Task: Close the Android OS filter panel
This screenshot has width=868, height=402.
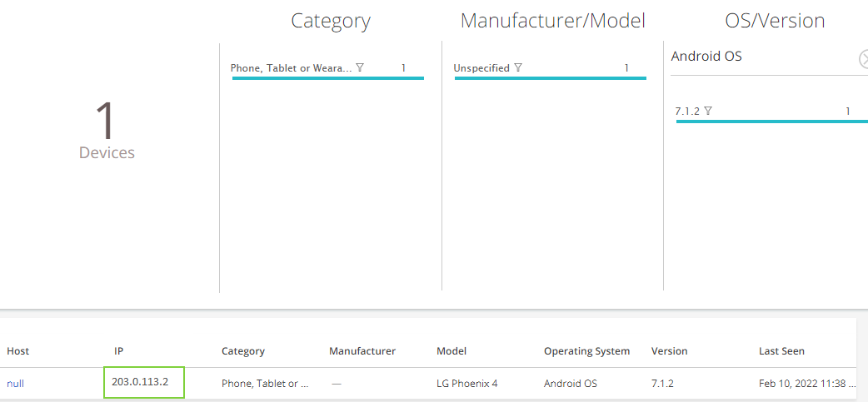Action: [864, 58]
